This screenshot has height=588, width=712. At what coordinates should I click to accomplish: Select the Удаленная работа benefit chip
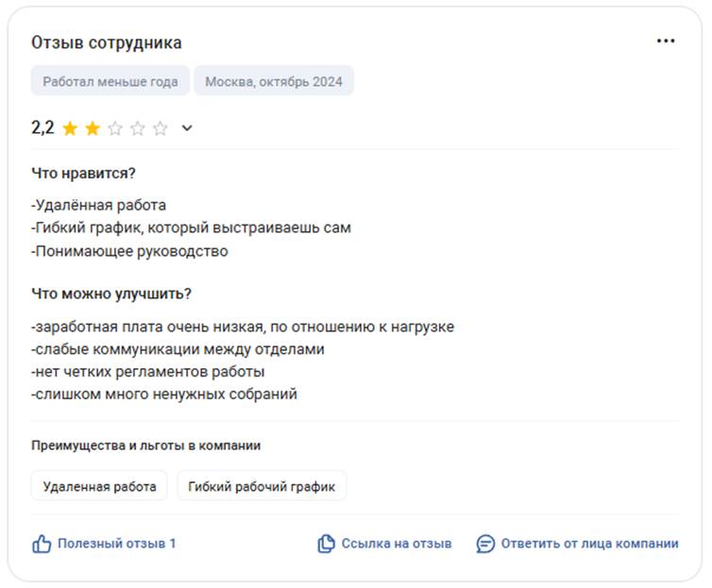(x=99, y=487)
